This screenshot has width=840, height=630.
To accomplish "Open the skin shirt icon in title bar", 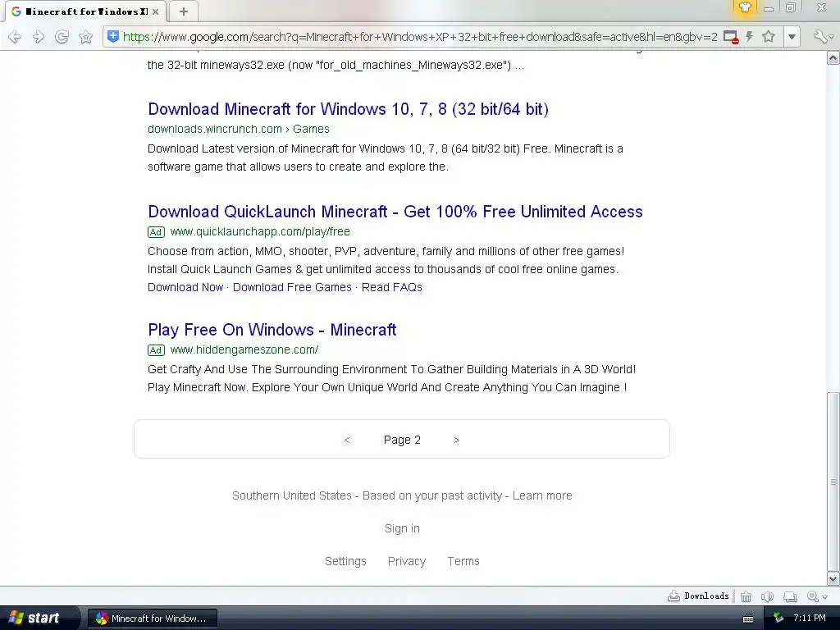I will (745, 8).
